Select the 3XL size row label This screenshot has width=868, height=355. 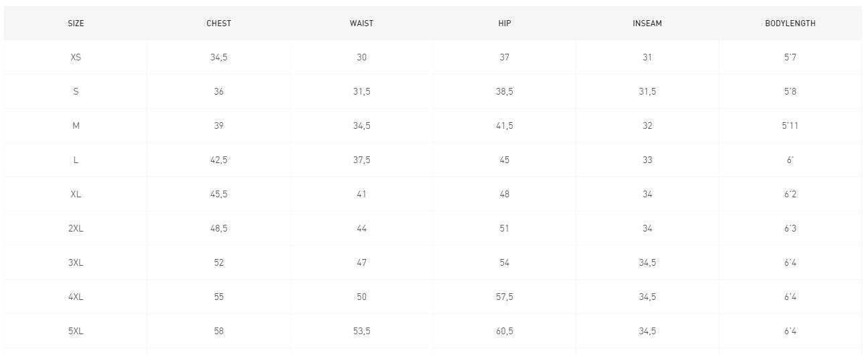tap(76, 263)
